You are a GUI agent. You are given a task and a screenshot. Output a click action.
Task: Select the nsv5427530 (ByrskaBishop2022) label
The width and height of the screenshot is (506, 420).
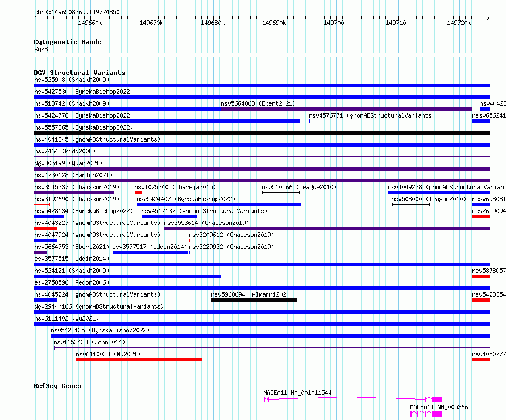coord(84,92)
